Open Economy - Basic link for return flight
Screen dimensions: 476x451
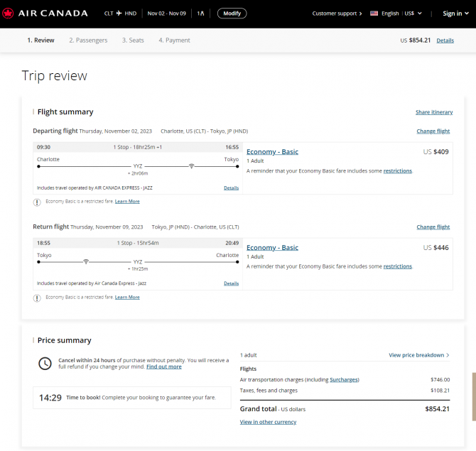coord(272,248)
